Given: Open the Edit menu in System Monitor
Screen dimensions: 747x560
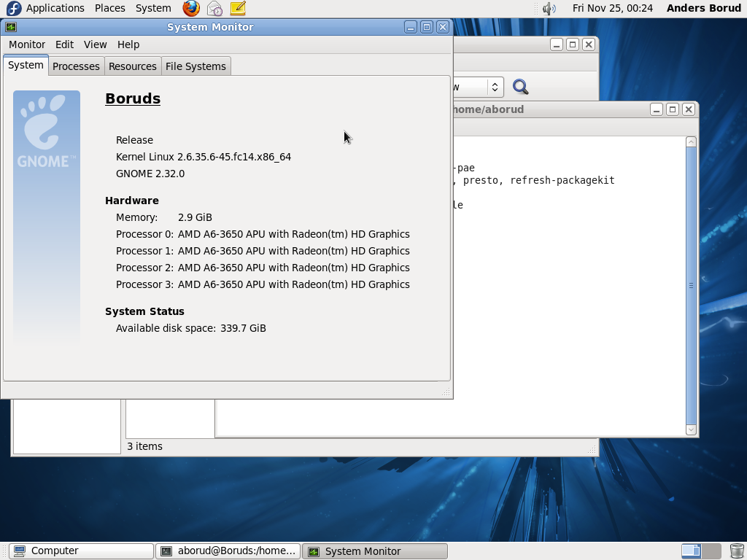Looking at the screenshot, I should pyautogui.click(x=64, y=44).
